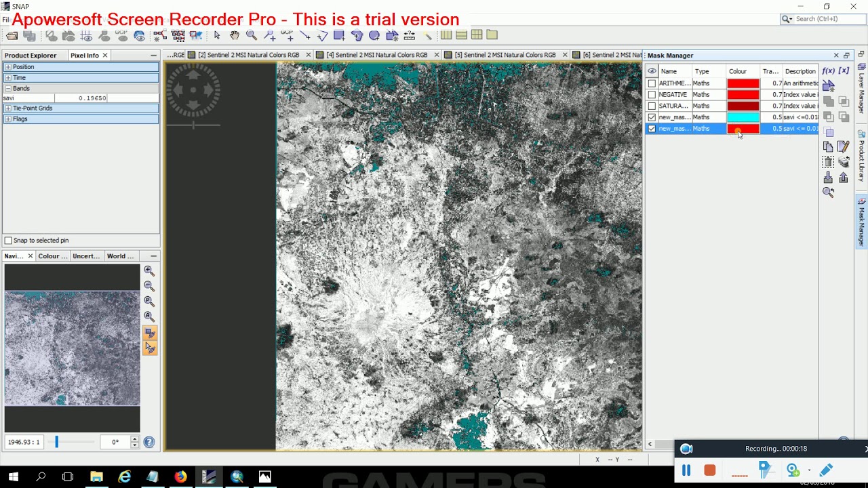Image resolution: width=868 pixels, height=488 pixels.
Task: Uncheck the cyan new_mas... mask
Action: [652, 117]
